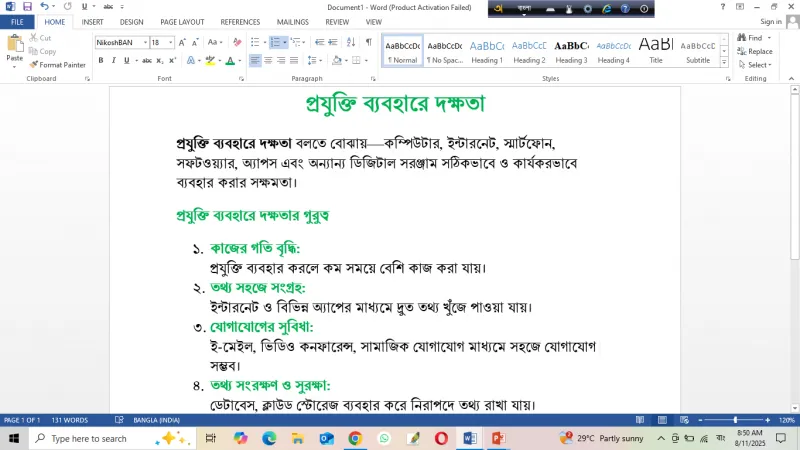This screenshot has height=450, width=800.
Task: Open the FILE tab
Action: (x=17, y=22)
